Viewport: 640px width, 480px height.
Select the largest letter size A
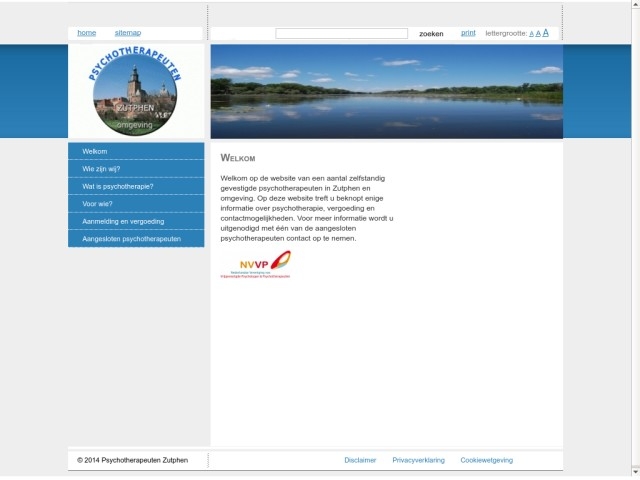(546, 33)
